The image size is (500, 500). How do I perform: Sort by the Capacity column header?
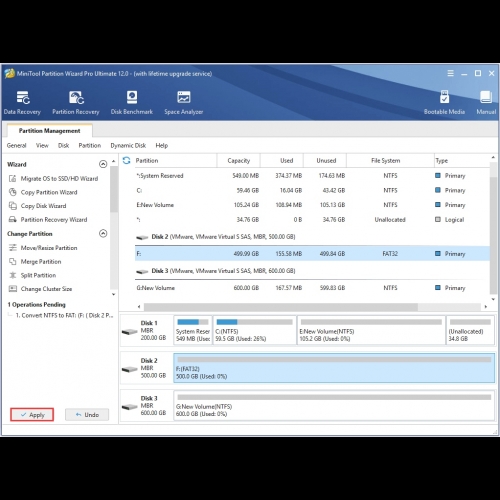[x=239, y=161]
